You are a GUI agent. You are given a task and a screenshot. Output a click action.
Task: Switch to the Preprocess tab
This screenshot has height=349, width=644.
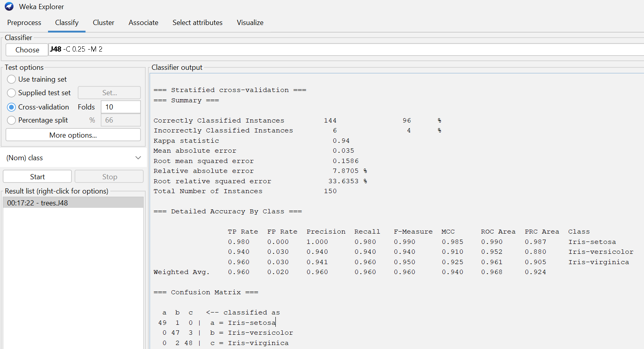24,23
